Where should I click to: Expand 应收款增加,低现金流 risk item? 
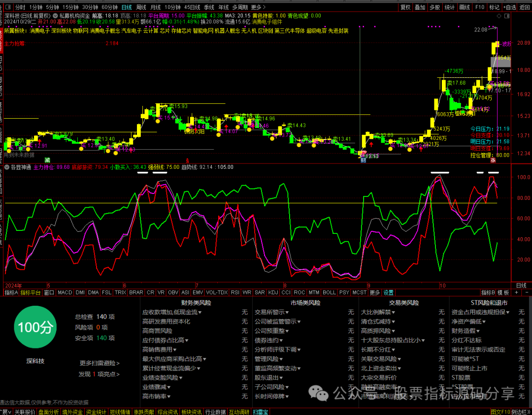pos(172,312)
